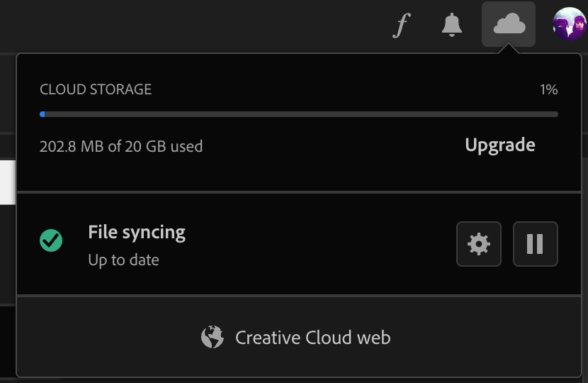Click the green sync status checkmark

(x=51, y=241)
